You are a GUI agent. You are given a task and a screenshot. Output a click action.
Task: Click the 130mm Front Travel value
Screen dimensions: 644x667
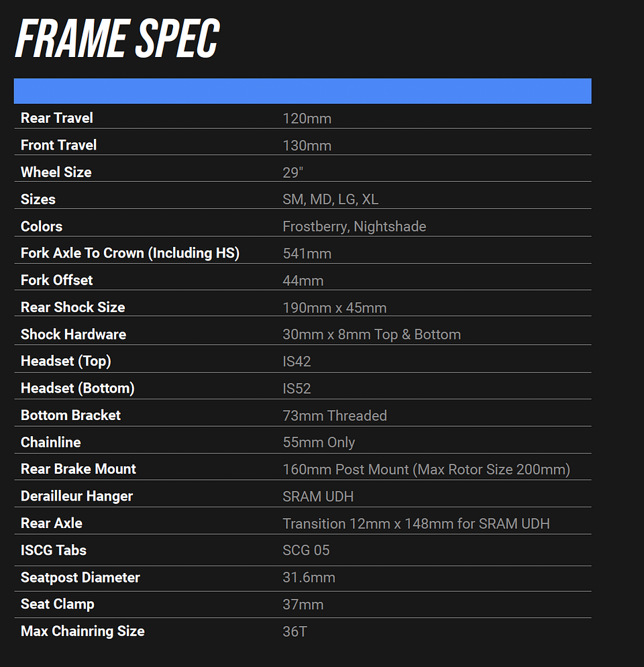click(x=307, y=146)
